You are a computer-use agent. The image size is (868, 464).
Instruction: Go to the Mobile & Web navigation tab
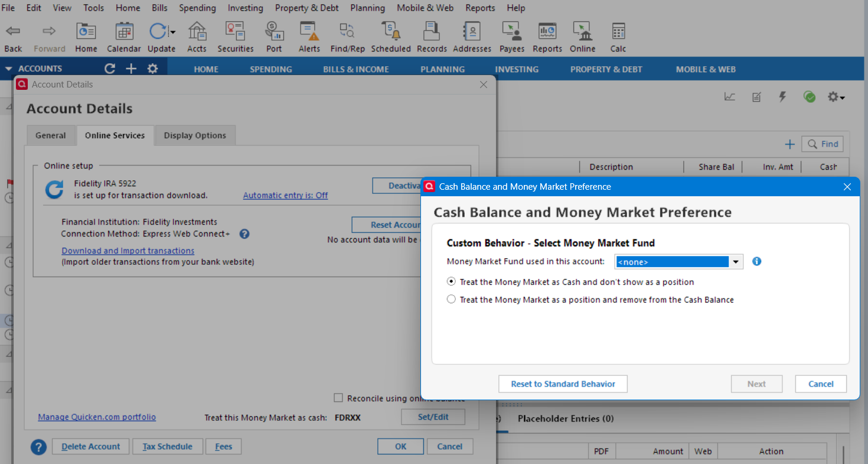706,69
